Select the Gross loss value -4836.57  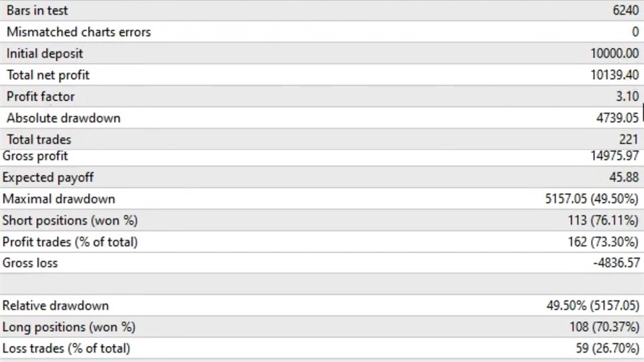(x=616, y=263)
